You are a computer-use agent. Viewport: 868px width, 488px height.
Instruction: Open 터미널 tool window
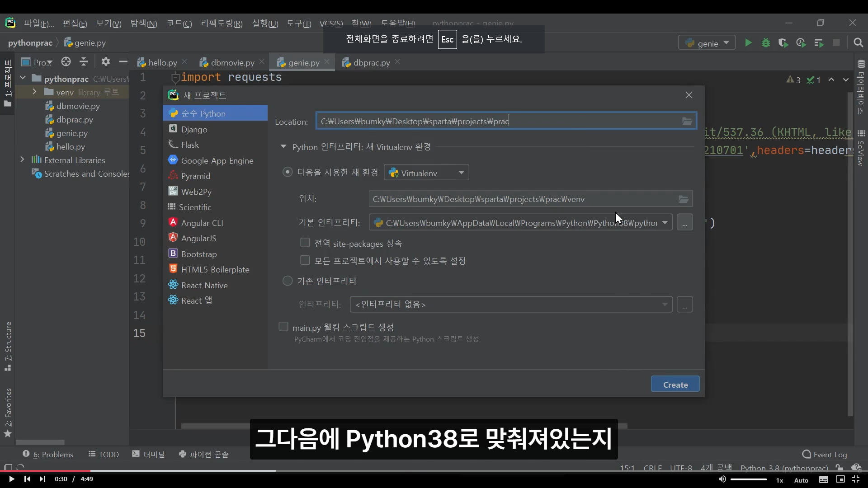tap(148, 454)
